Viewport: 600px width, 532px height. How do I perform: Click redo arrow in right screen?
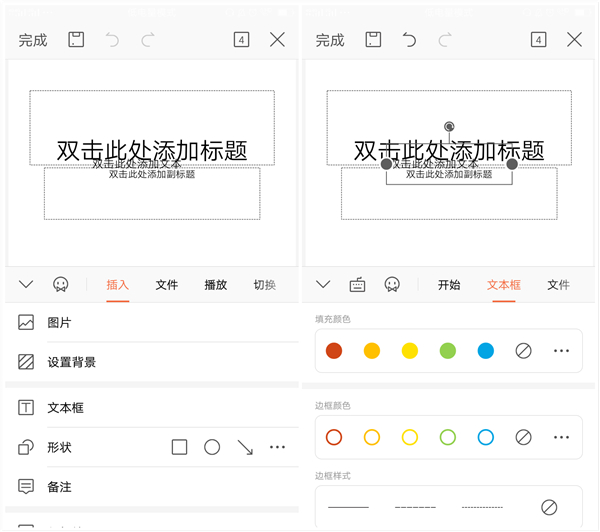445,39
